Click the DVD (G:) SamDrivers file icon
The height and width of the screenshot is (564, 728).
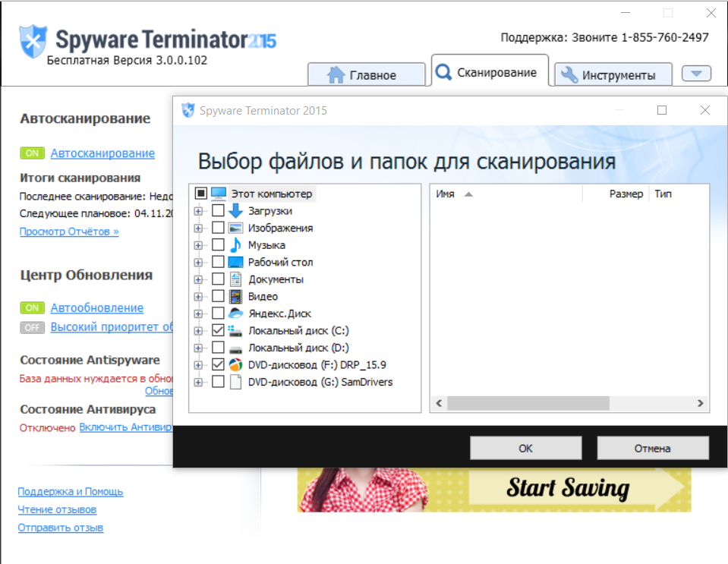236,382
